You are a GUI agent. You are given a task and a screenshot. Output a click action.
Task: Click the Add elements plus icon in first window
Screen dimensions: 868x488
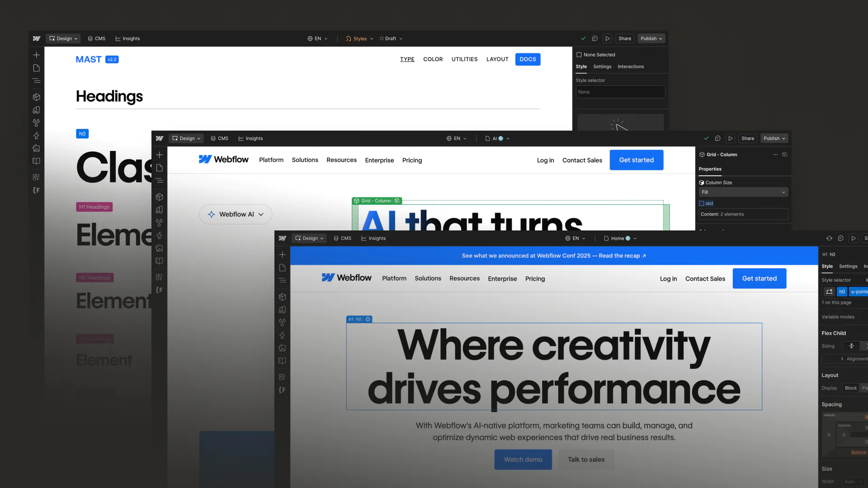click(x=36, y=55)
